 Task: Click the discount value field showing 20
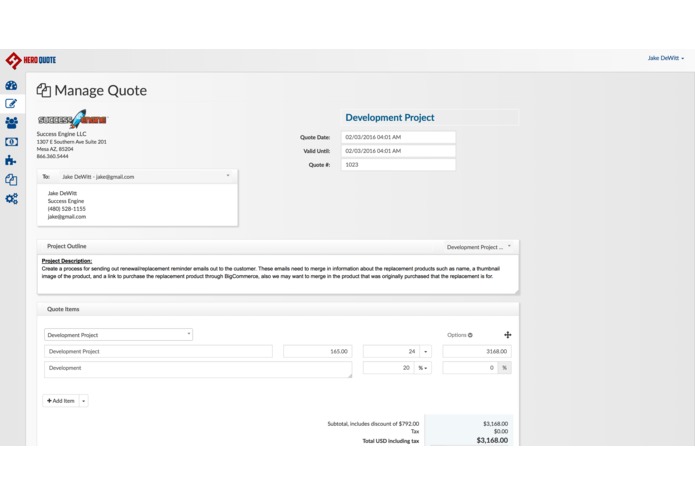click(x=388, y=368)
